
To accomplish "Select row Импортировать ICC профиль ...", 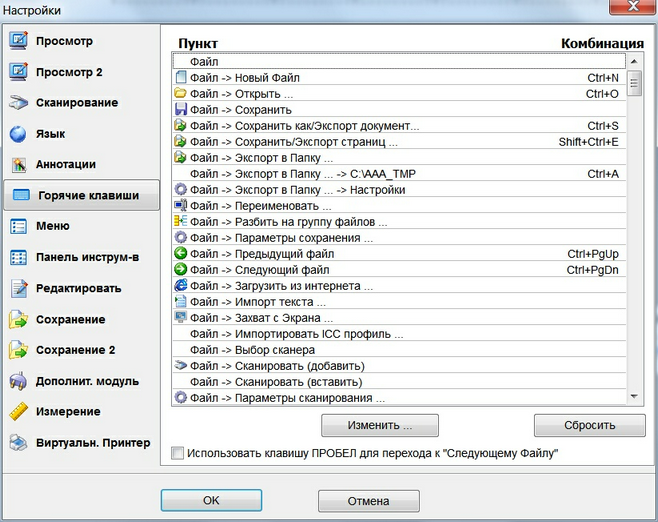I will tap(399, 334).
